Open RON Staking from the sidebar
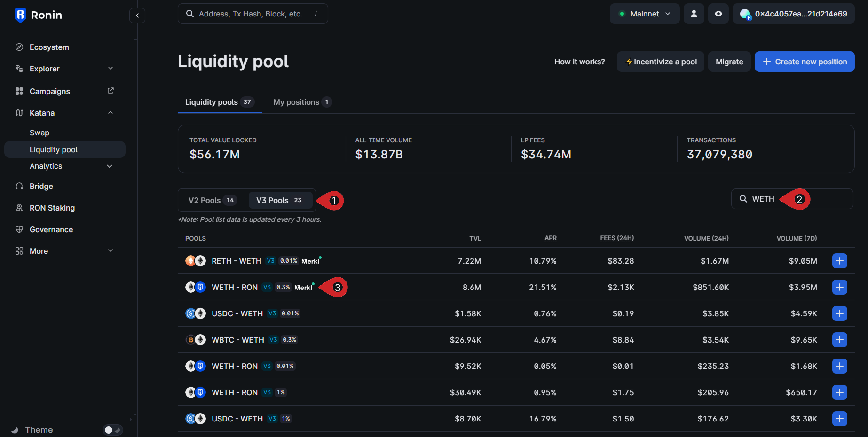This screenshot has height=437, width=868. coord(52,208)
